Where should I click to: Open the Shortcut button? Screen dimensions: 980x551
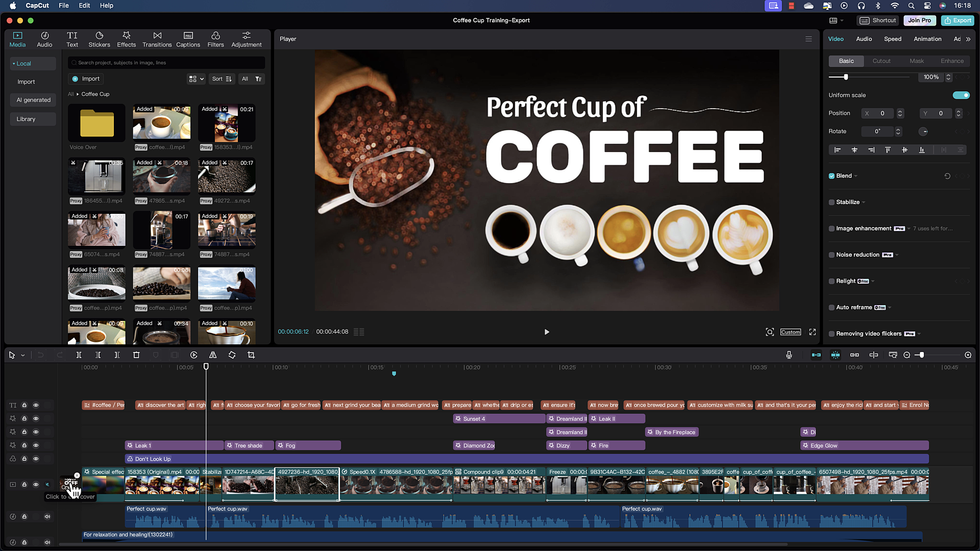point(878,20)
